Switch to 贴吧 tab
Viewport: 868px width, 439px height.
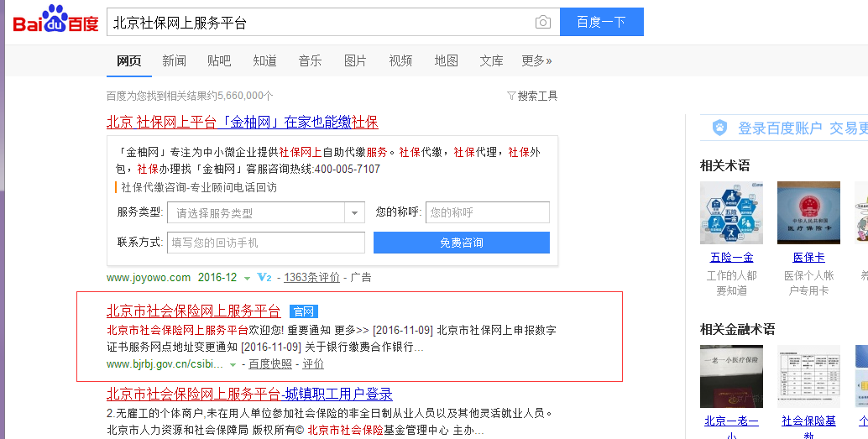[x=219, y=61]
